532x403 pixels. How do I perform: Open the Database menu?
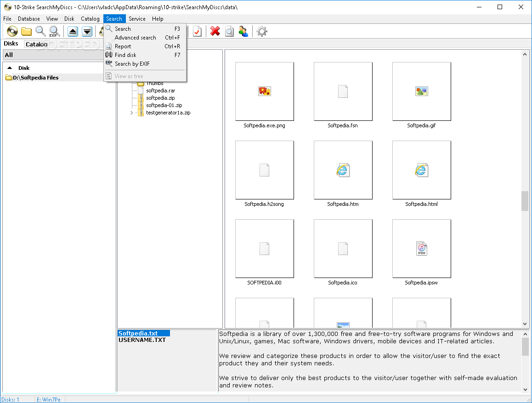point(29,19)
